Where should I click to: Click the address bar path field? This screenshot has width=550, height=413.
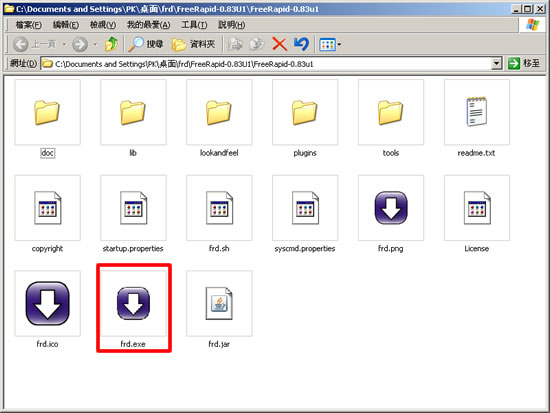267,64
